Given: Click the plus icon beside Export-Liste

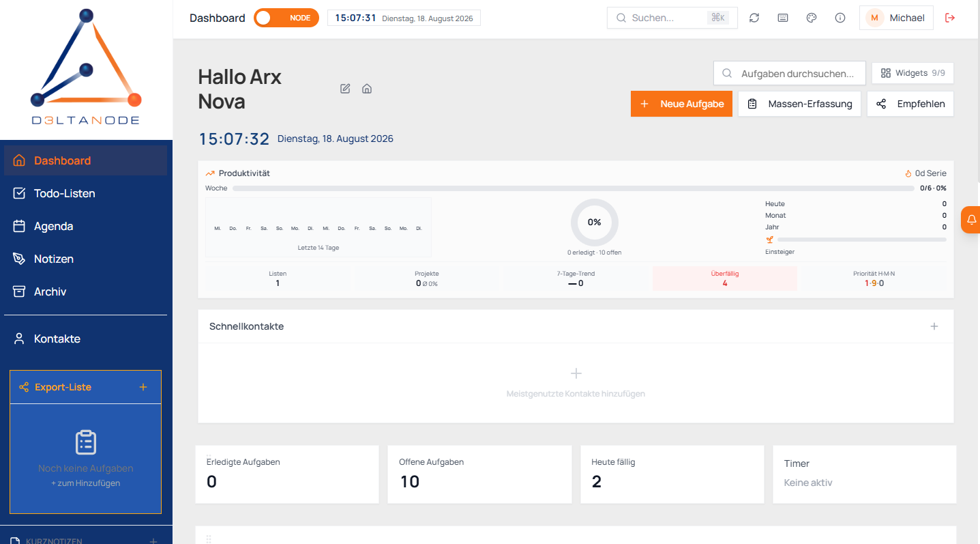Looking at the screenshot, I should pyautogui.click(x=143, y=387).
